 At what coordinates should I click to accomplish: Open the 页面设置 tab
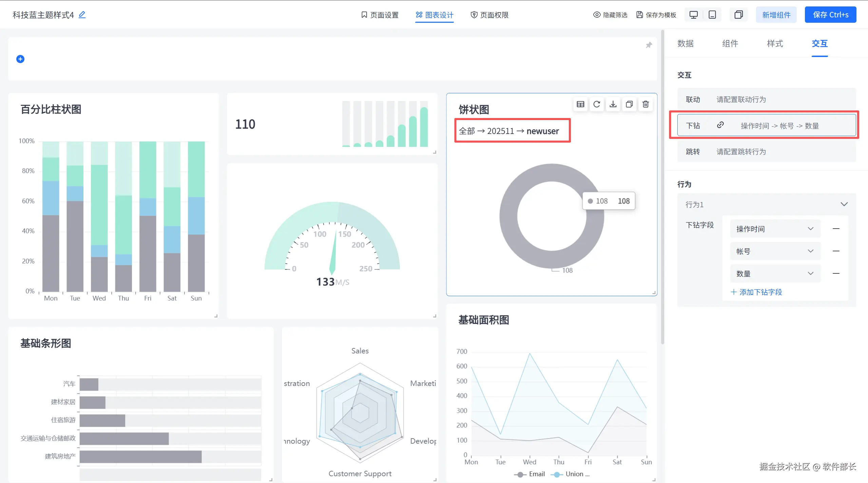380,15
